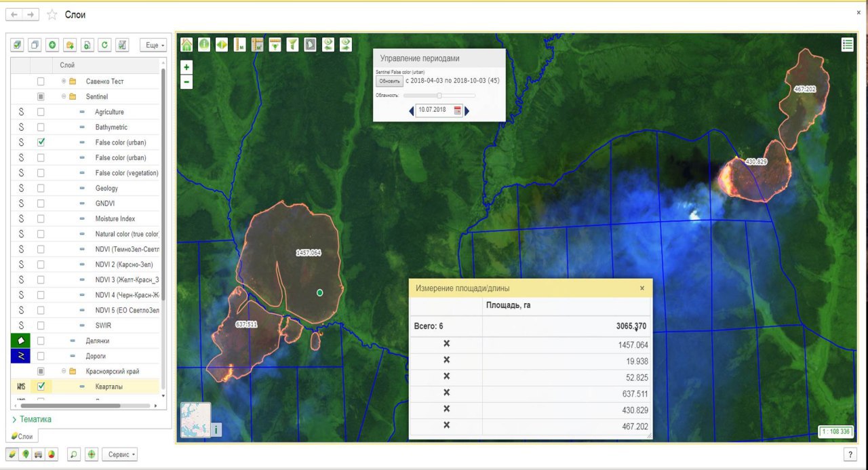
Task: Go to previous date with left arrow
Action: coord(411,110)
